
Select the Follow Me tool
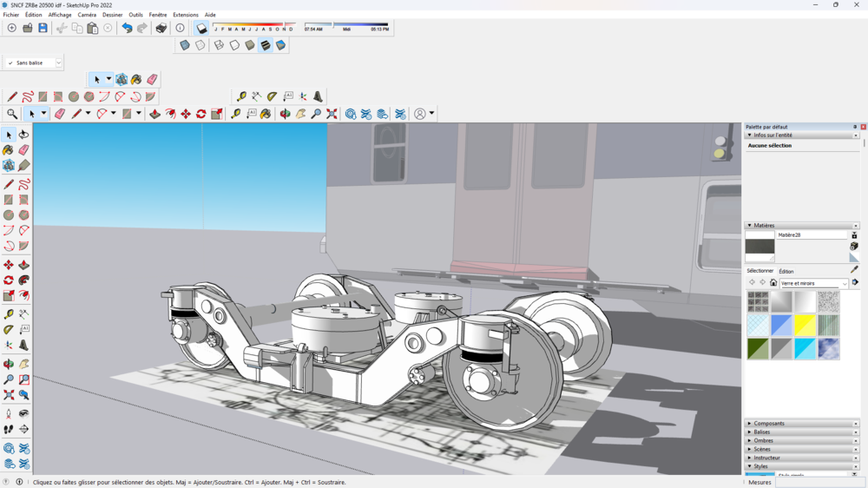pos(23,280)
